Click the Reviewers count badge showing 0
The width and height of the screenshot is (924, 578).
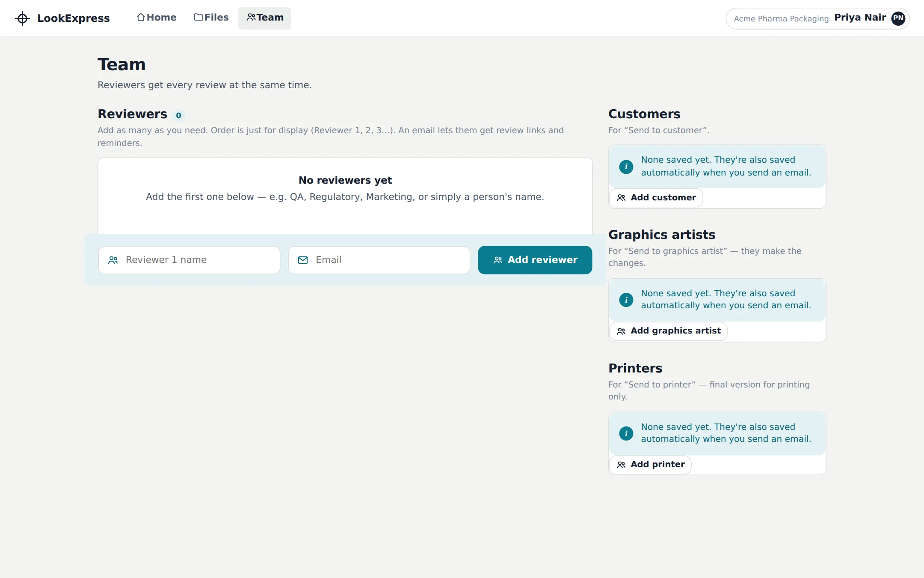click(179, 115)
